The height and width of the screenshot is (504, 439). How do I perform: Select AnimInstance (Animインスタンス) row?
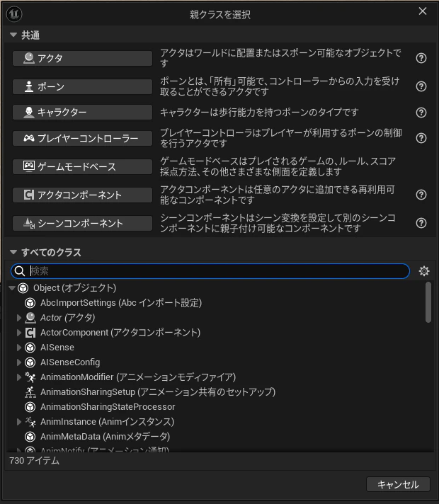(107, 422)
